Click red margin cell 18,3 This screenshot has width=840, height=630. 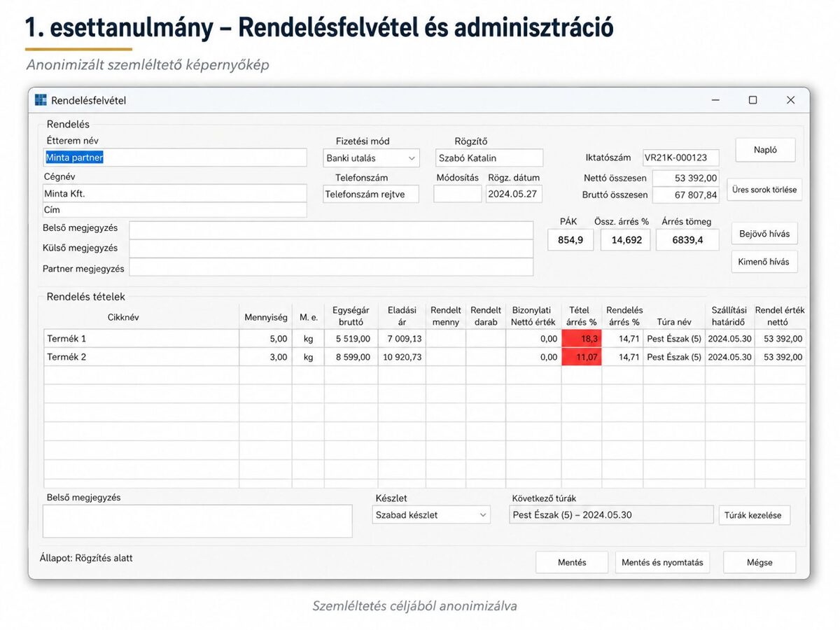[x=581, y=339]
